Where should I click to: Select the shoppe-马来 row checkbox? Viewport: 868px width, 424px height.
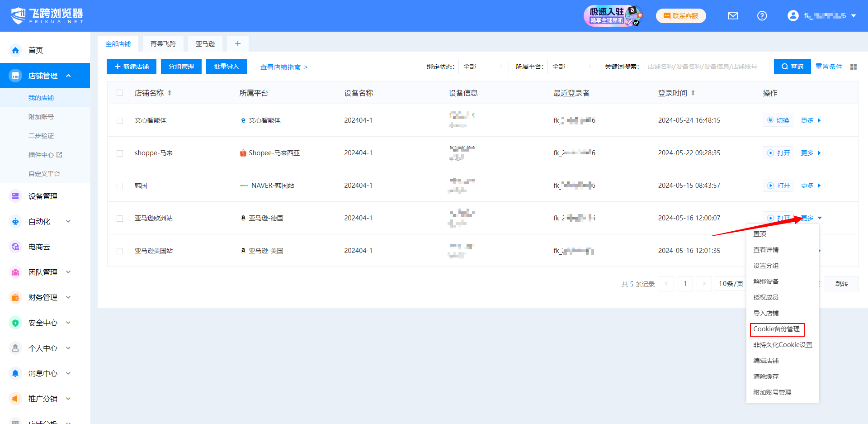click(x=120, y=153)
